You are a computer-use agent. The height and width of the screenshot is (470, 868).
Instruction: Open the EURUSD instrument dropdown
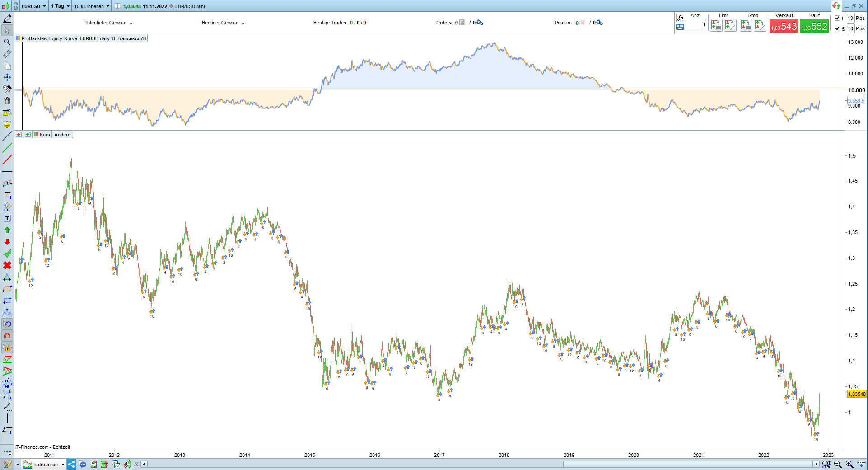coord(33,6)
